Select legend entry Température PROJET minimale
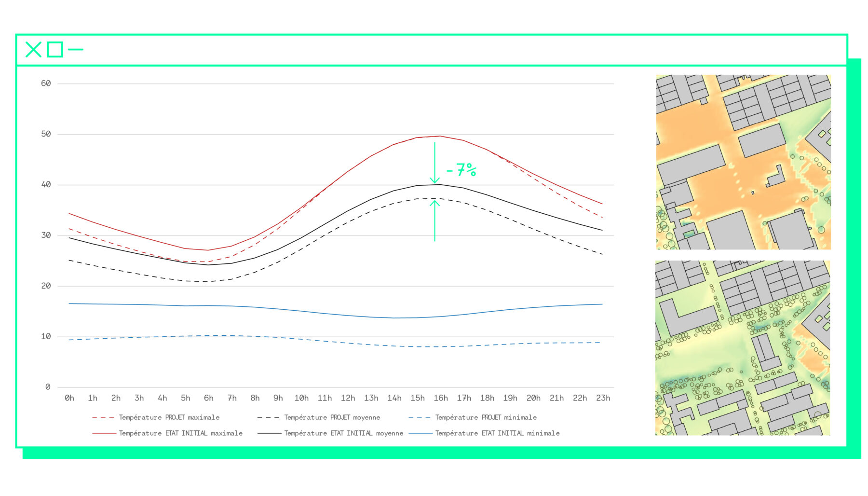Viewport: 868px width, 496px height. pos(473,417)
